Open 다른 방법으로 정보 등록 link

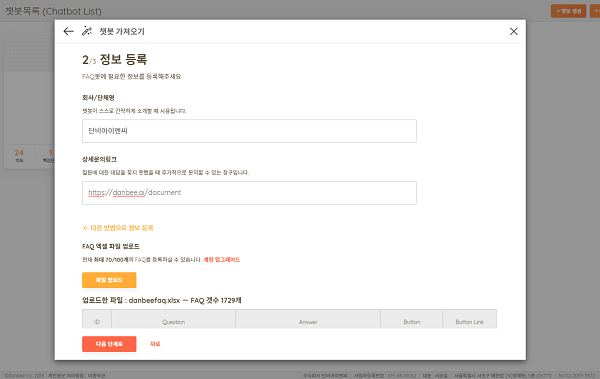tap(118, 228)
